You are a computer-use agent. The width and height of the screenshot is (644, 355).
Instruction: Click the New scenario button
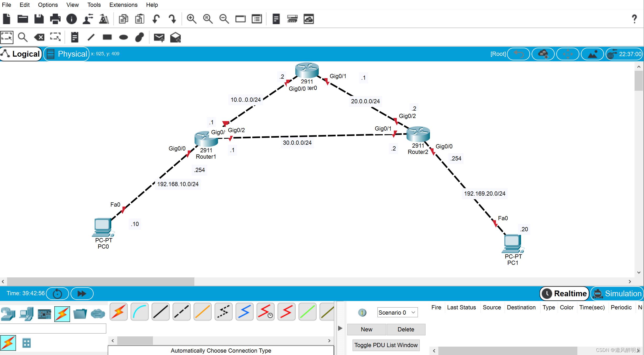click(x=366, y=329)
